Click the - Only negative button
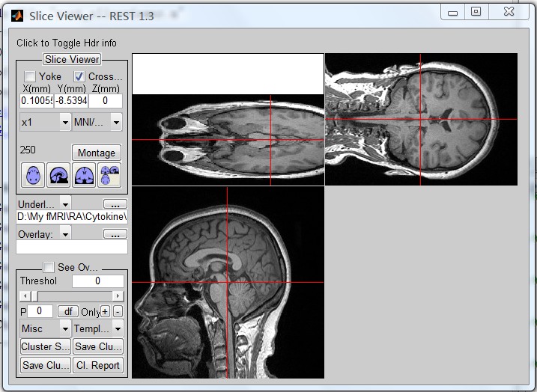 pyautogui.click(x=118, y=312)
